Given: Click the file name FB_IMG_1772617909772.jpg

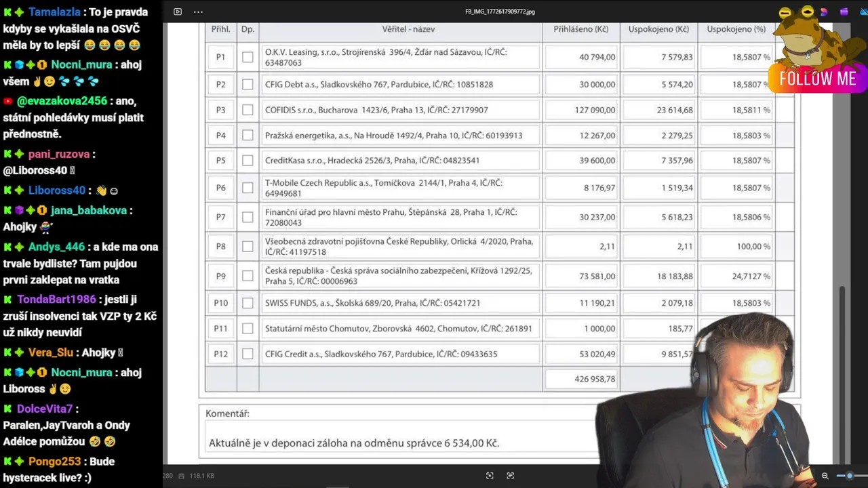Looking at the screenshot, I should click(500, 12).
